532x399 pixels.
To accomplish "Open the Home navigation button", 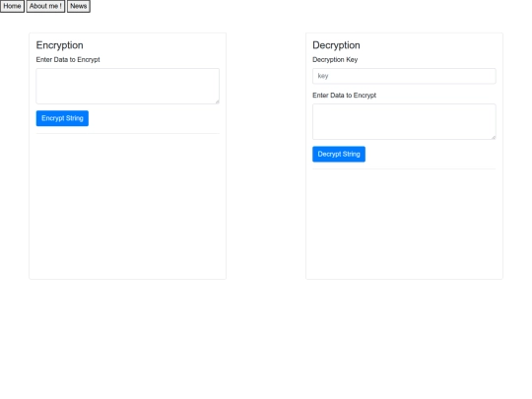I will [12, 6].
